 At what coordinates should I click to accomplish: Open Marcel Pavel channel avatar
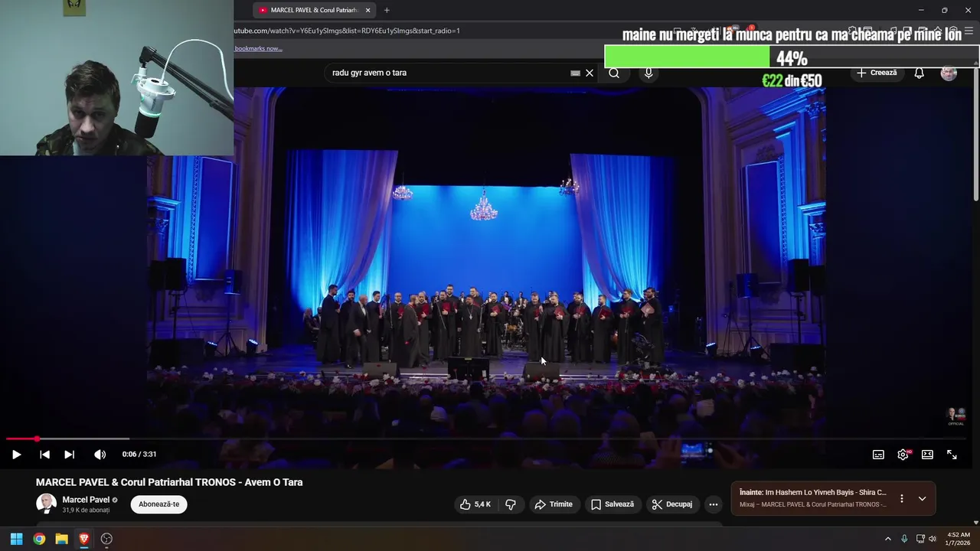(46, 504)
